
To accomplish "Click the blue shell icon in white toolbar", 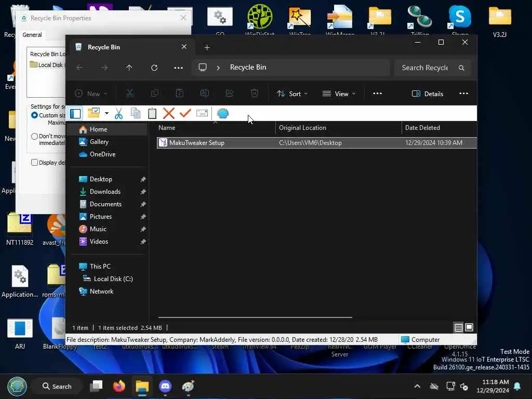I will [222, 113].
